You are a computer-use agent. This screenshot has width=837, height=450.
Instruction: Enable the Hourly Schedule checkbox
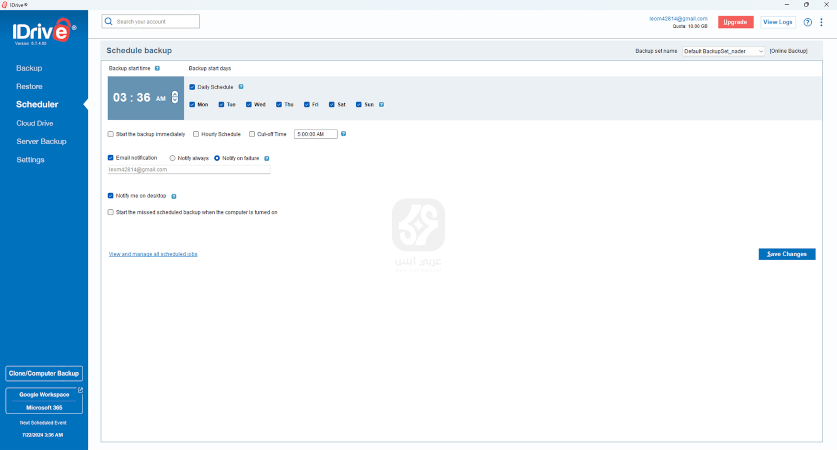pos(196,133)
